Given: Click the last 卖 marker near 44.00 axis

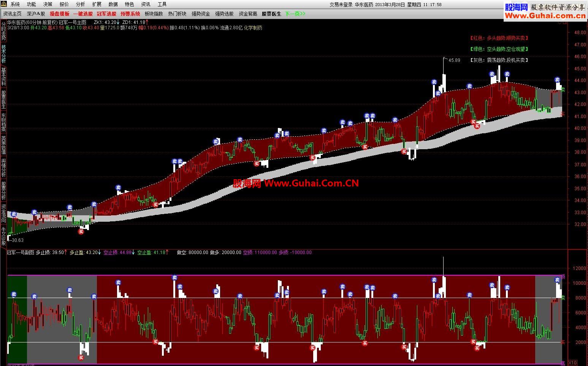Looking at the screenshot, I should coord(557,80).
